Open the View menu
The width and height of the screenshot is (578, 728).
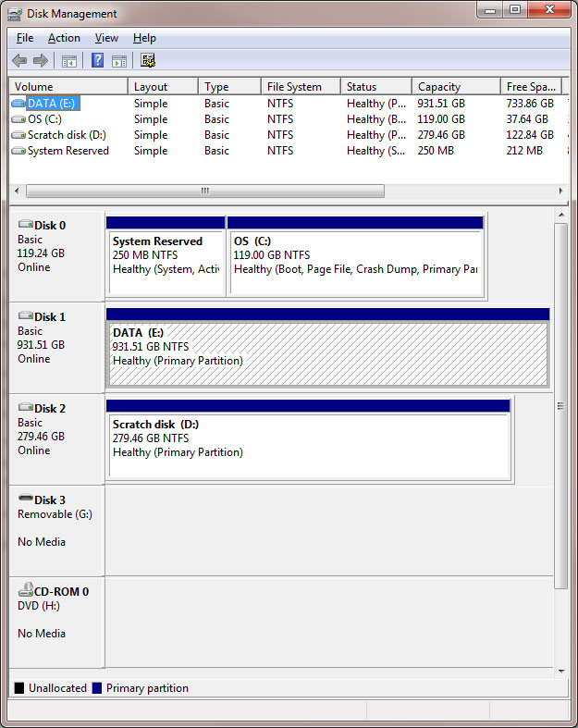point(106,38)
